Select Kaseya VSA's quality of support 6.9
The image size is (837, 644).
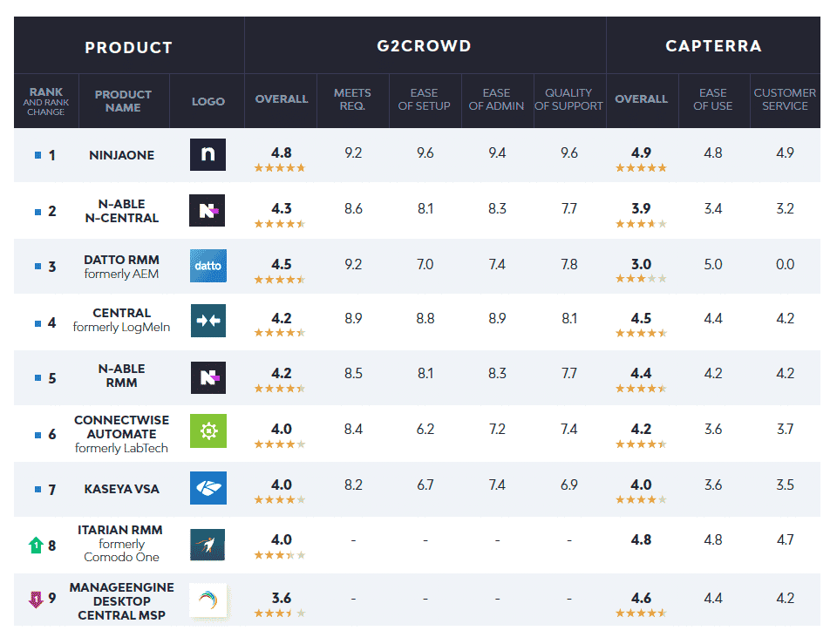[x=569, y=485]
